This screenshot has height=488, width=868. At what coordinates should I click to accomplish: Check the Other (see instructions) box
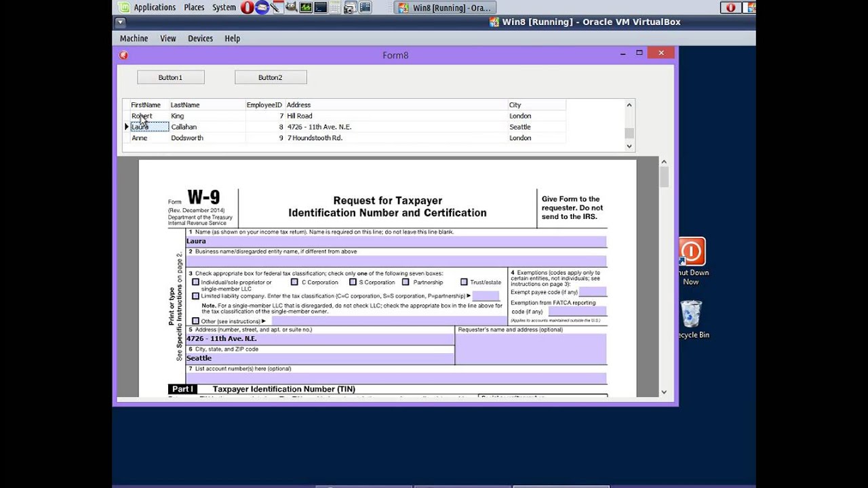point(196,321)
